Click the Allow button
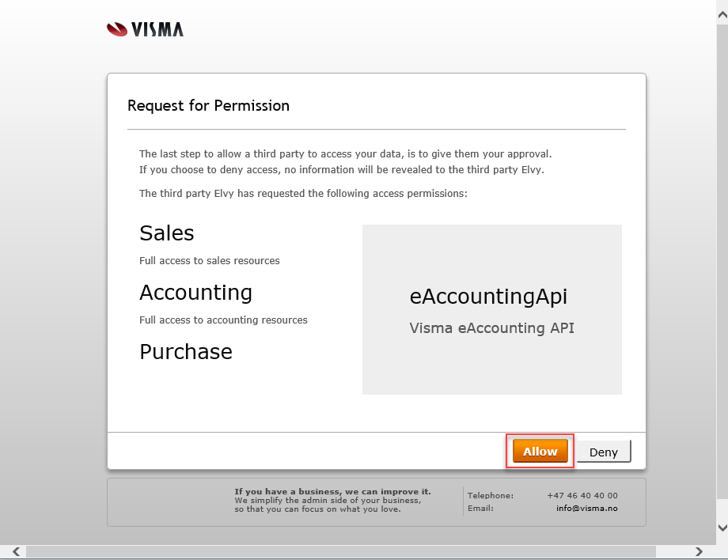 [540, 451]
